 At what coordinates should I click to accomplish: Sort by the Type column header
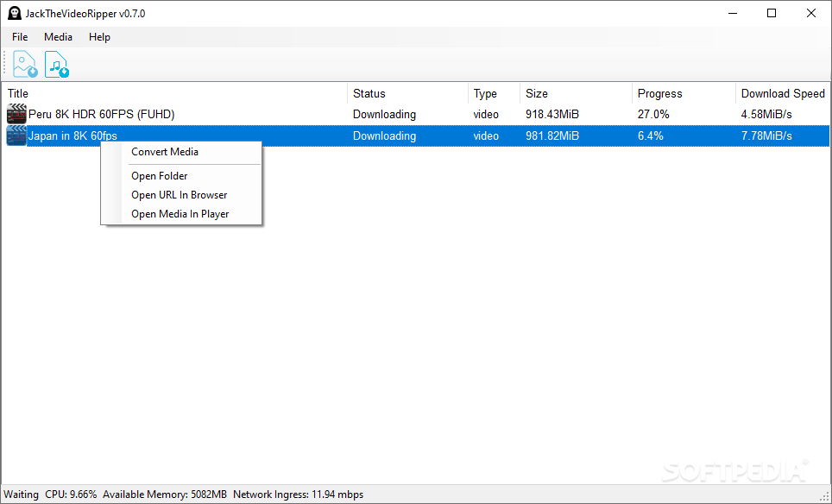(x=494, y=93)
